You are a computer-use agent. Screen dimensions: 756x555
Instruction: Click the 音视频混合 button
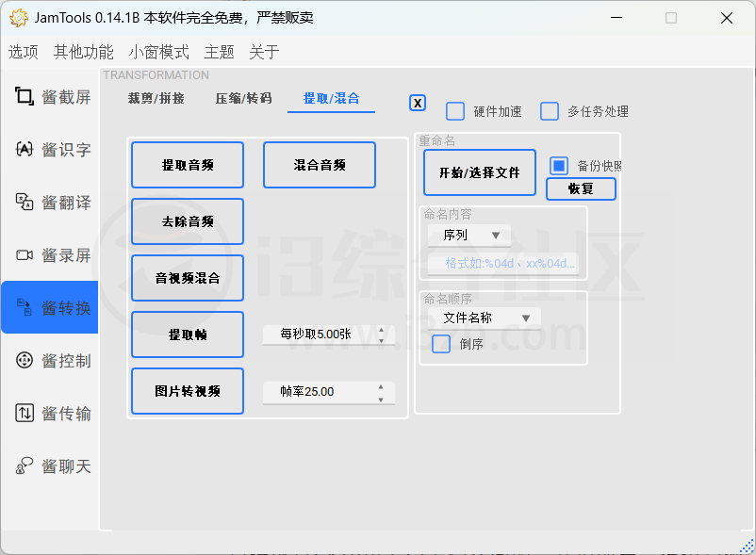click(188, 278)
